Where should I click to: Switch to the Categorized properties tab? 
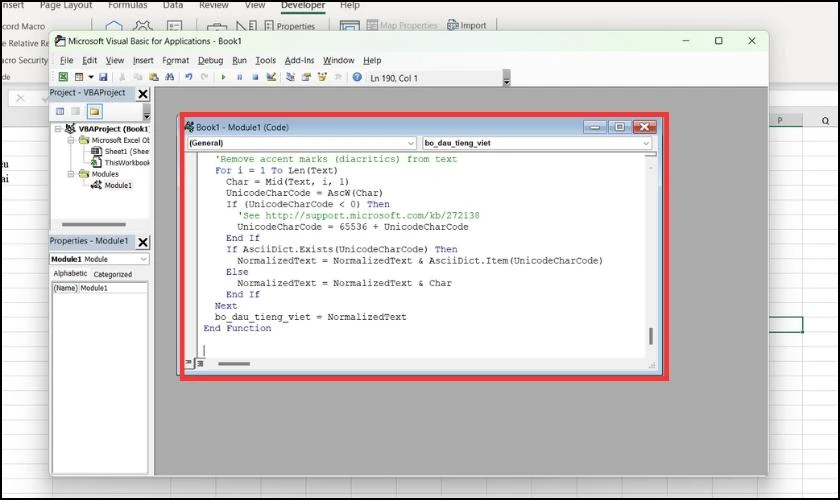click(112, 274)
